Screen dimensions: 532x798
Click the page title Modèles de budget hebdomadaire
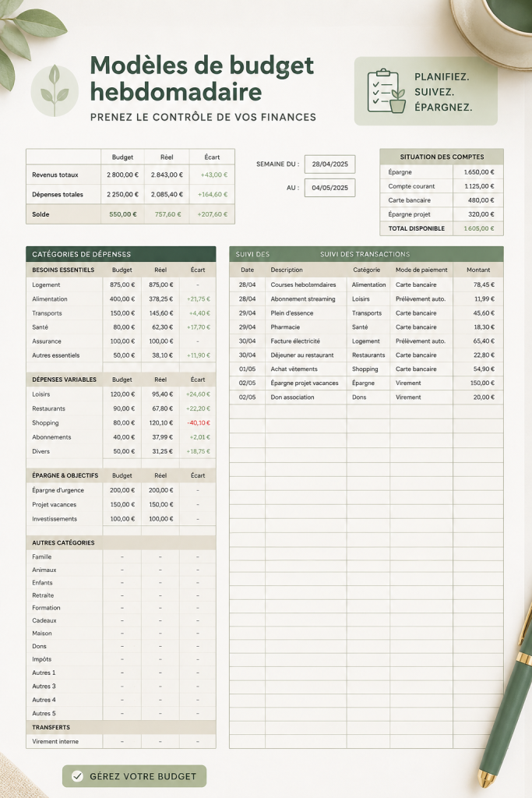(202, 79)
